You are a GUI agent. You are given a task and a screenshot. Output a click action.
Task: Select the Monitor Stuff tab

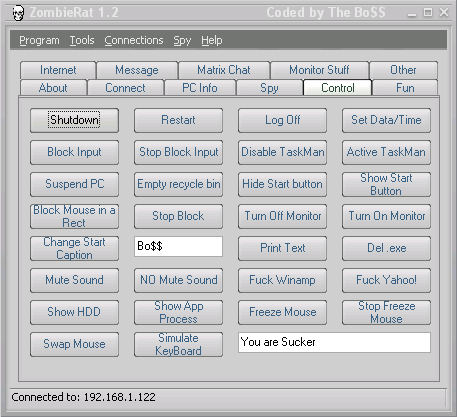coord(319,70)
